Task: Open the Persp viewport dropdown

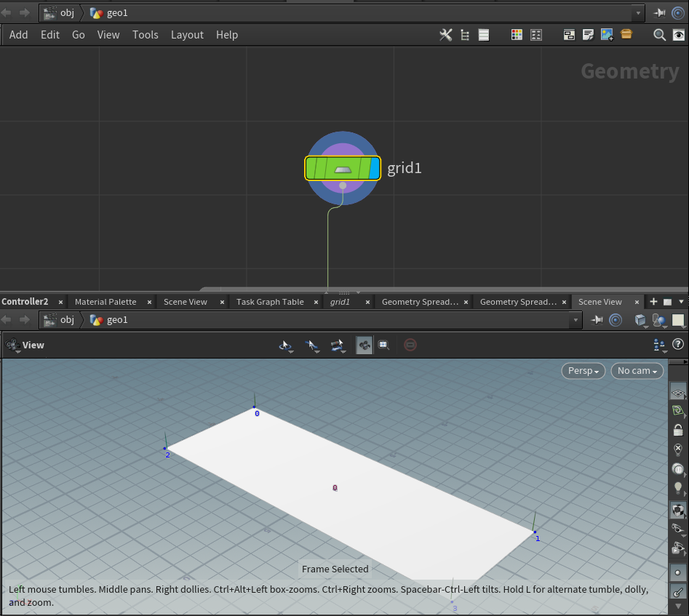Action: coord(584,371)
